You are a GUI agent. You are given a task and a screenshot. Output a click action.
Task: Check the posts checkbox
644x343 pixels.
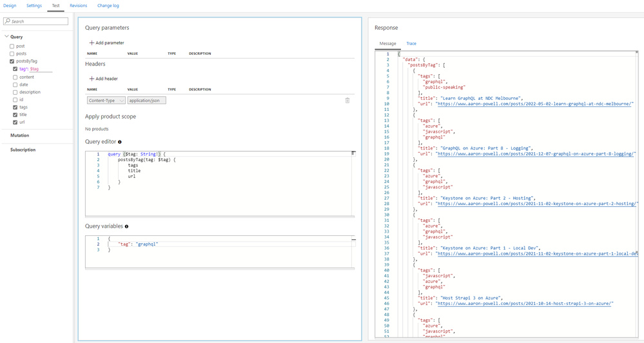coord(12,54)
